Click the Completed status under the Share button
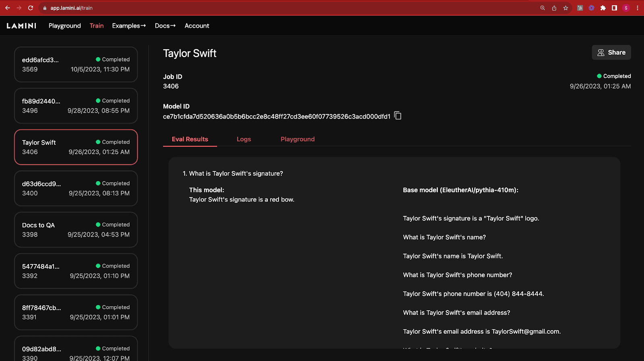Viewport: 644px width, 361px height. tap(614, 76)
